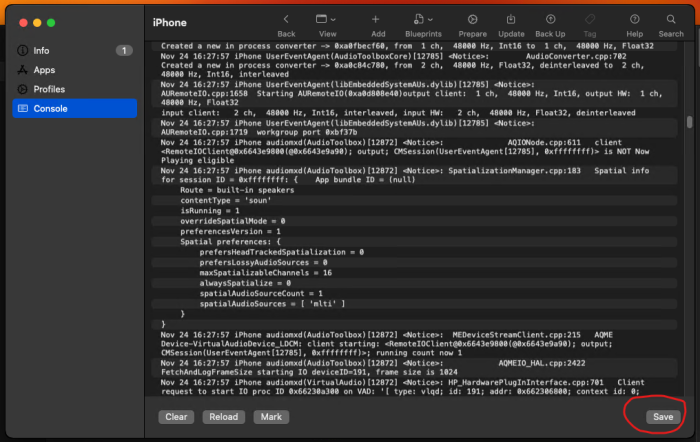700x442 pixels.
Task: Click the 'preferencesVersion = 1' line
Action: [x=230, y=231]
